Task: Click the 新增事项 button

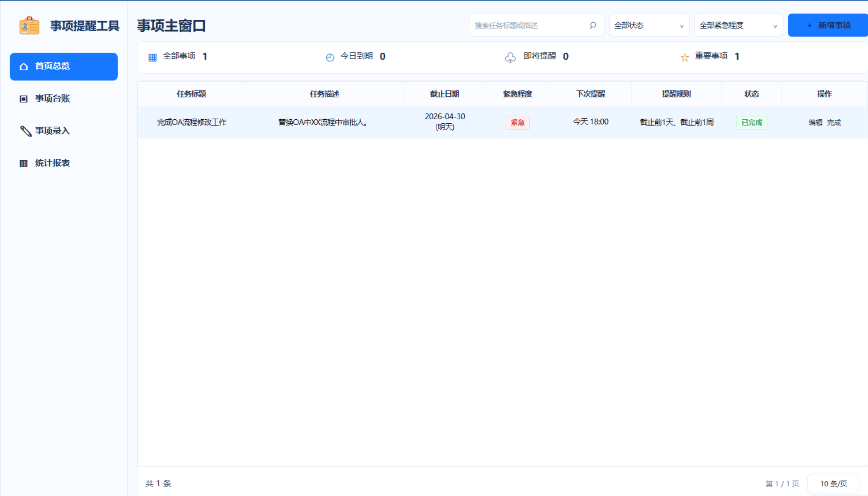Action: 828,25
